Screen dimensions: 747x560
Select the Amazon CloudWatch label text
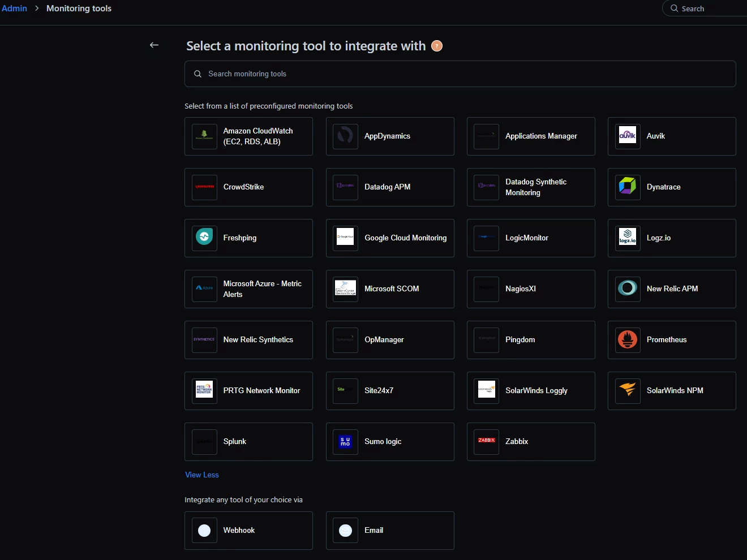(258, 136)
